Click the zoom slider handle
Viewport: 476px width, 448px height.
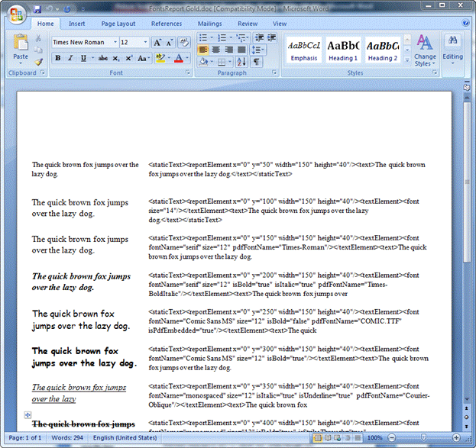point(423,437)
